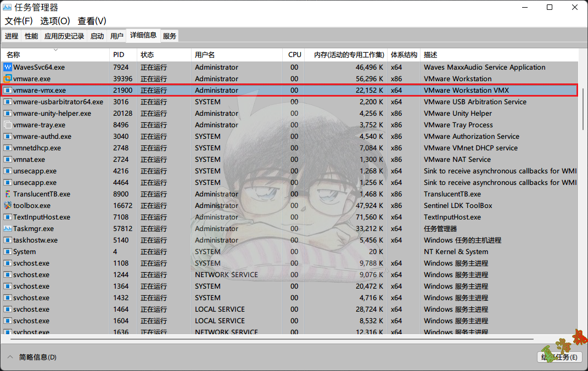
Task: Click the TextInputHost.exe process icon
Action: click(x=8, y=217)
